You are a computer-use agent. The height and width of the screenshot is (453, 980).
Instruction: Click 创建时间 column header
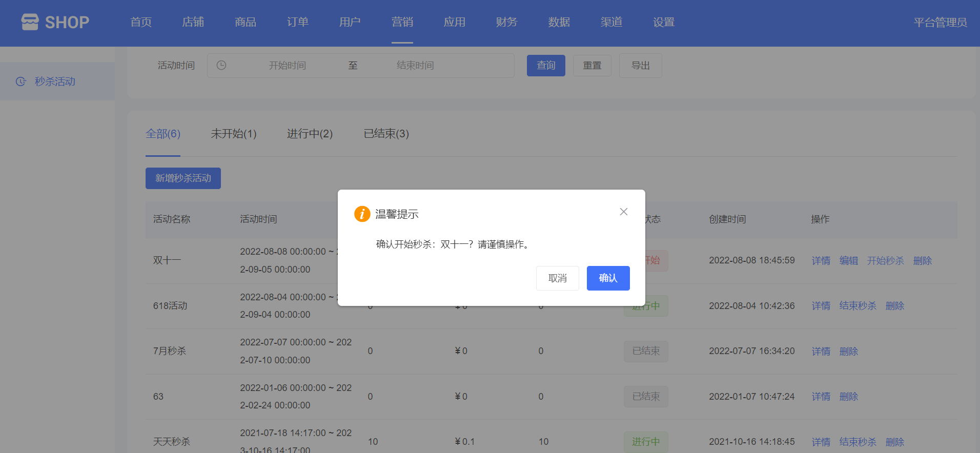(727, 219)
